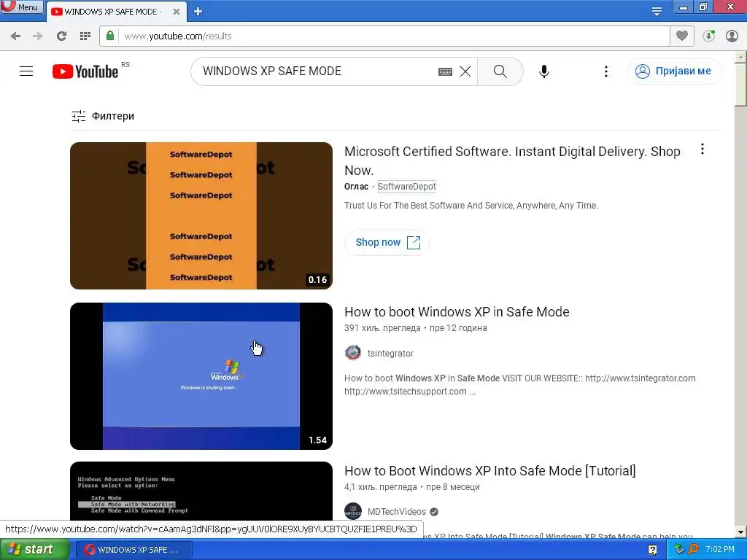747x560 pixels.
Task: Focus the address bar showing youtube.com/results
Action: [384, 36]
